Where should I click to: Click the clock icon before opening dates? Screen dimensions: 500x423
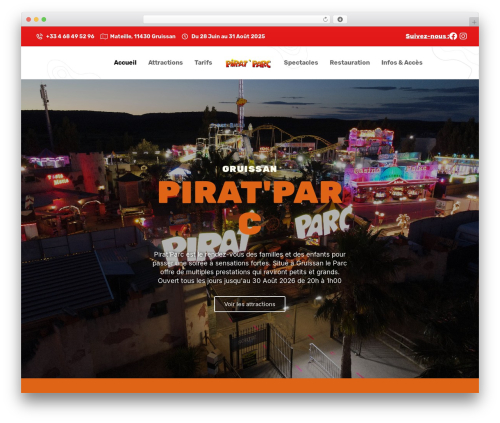tap(185, 36)
